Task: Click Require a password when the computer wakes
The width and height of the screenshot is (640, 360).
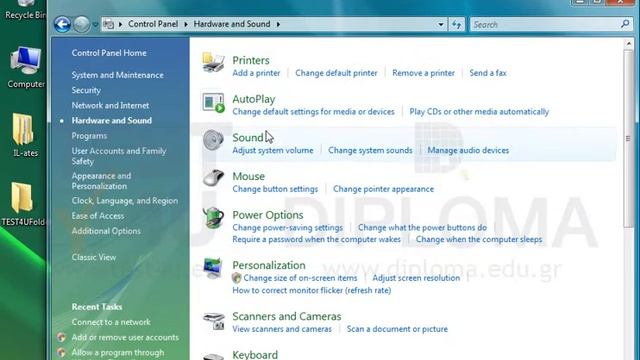Action: pyautogui.click(x=317, y=239)
